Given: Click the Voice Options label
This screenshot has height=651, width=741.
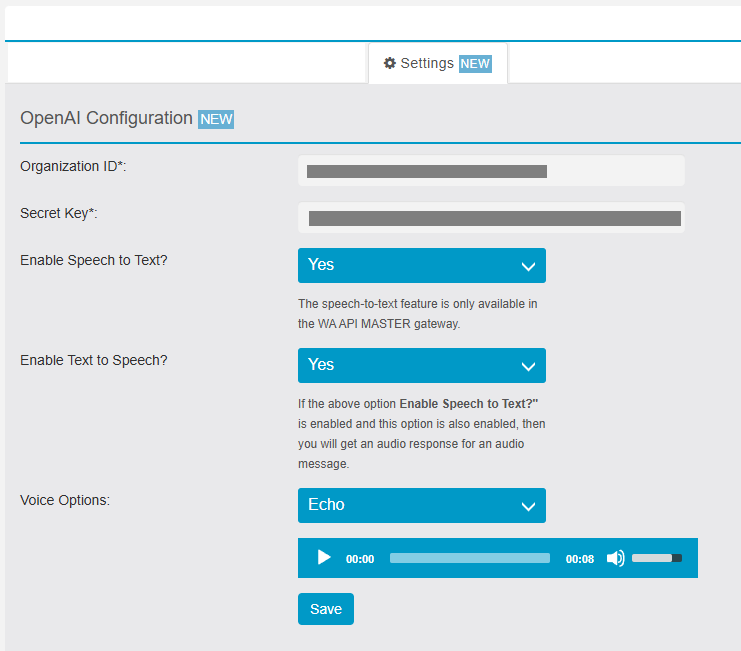Looking at the screenshot, I should point(65,500).
